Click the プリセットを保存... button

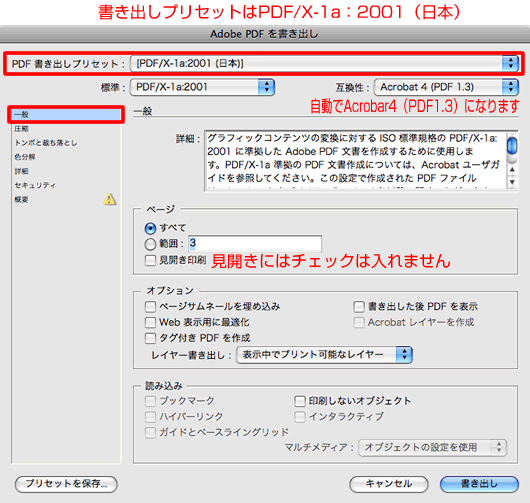tap(66, 484)
